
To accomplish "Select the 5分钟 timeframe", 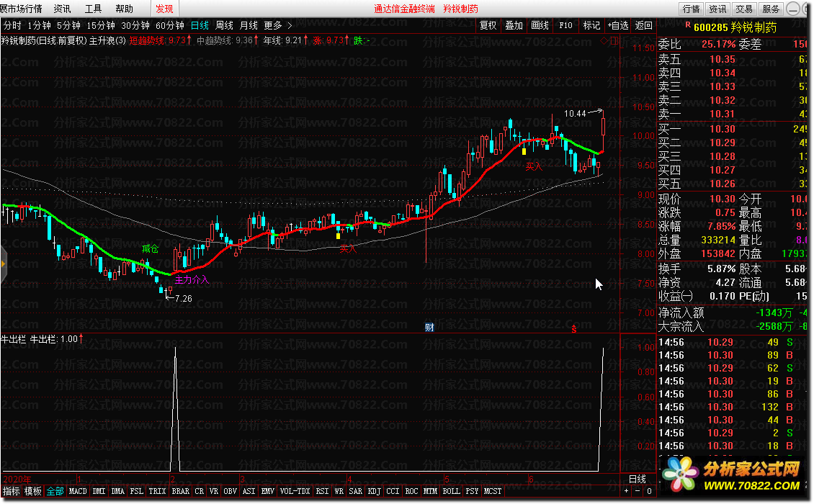I will tap(68, 25).
